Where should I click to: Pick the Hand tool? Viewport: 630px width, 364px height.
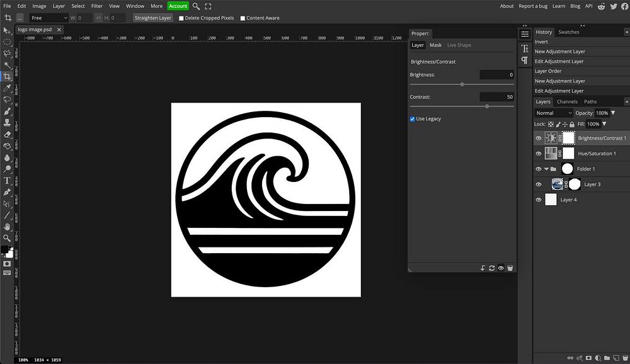tap(7, 226)
